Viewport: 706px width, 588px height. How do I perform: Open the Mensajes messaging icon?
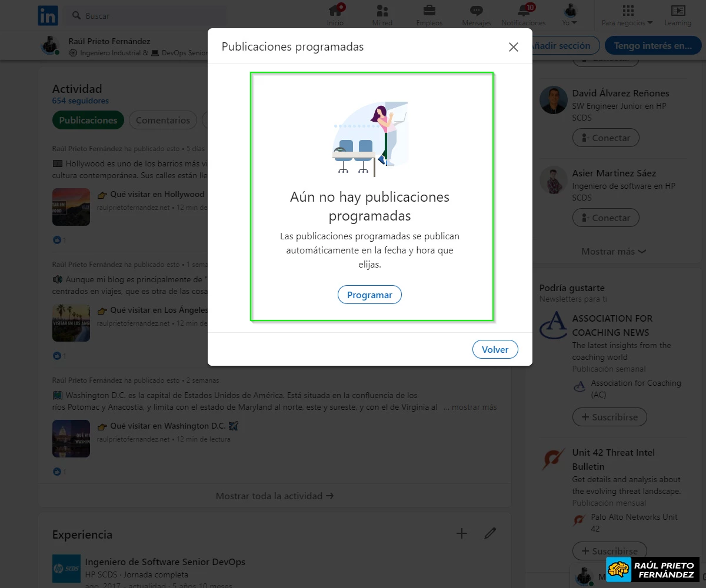click(x=476, y=14)
